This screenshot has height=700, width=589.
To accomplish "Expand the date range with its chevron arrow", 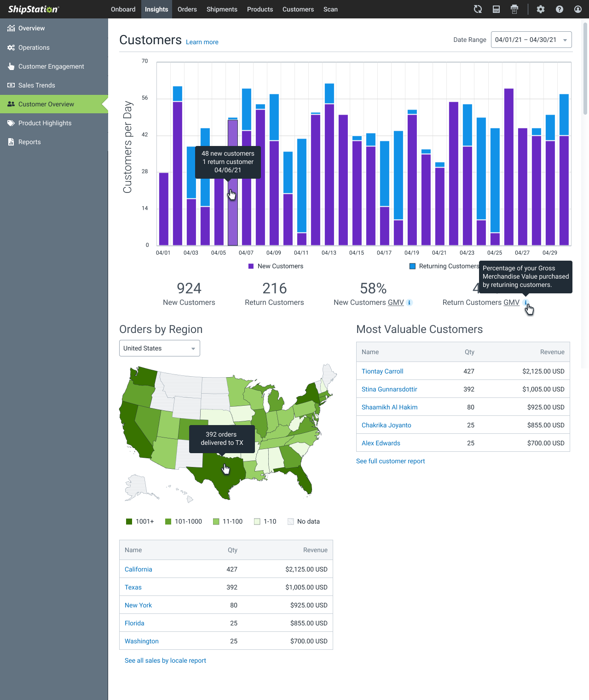I will (565, 40).
